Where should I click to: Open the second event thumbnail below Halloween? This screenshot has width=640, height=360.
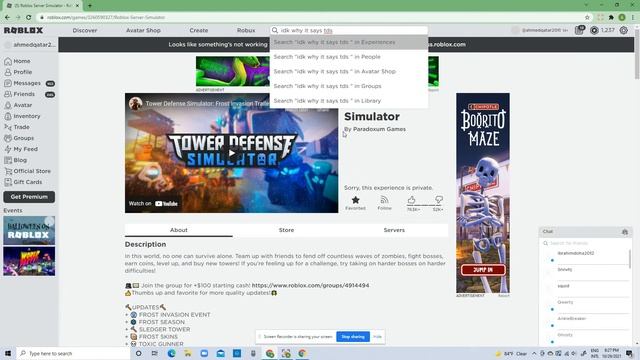tap(29, 262)
